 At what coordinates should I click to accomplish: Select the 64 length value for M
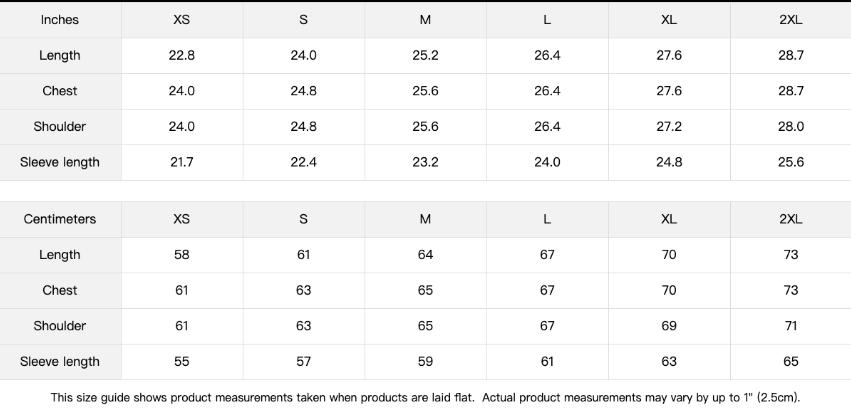[x=425, y=255]
